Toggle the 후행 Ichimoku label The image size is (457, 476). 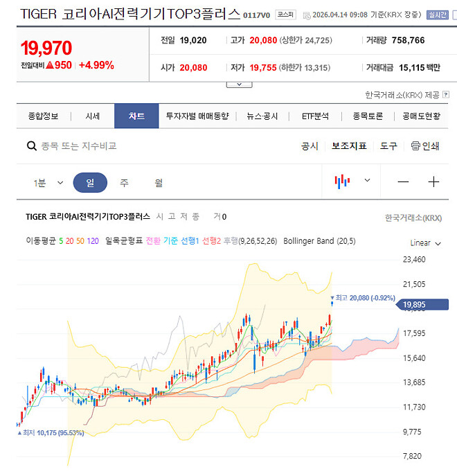click(x=231, y=240)
